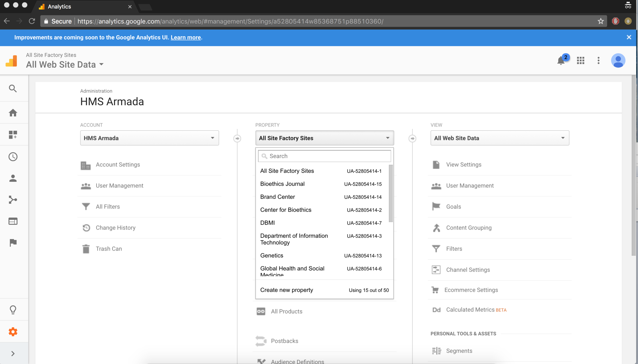Open Admin gear icon in sidebar
The image size is (638, 364).
tap(13, 332)
